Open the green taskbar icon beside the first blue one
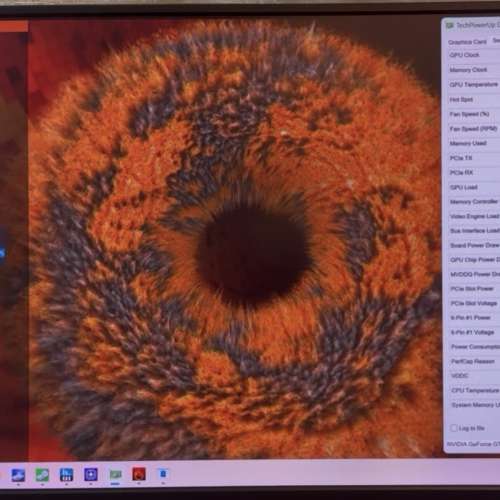The height and width of the screenshot is (500, 500). click(42, 474)
